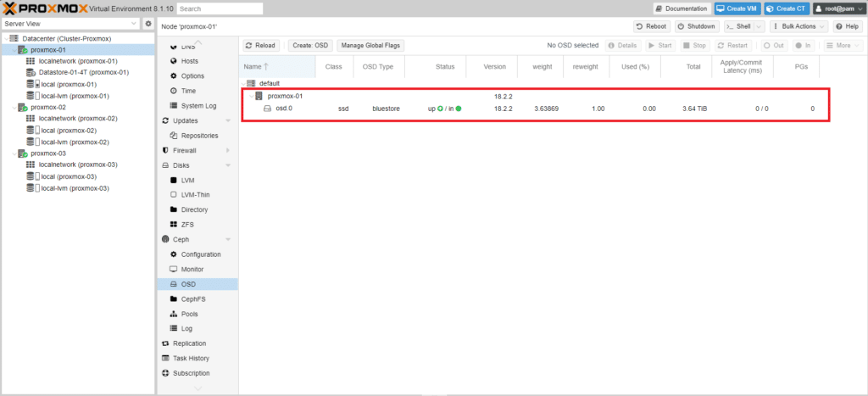Open Time via its clock icon
Screen dimensions: 868x396
(x=174, y=91)
